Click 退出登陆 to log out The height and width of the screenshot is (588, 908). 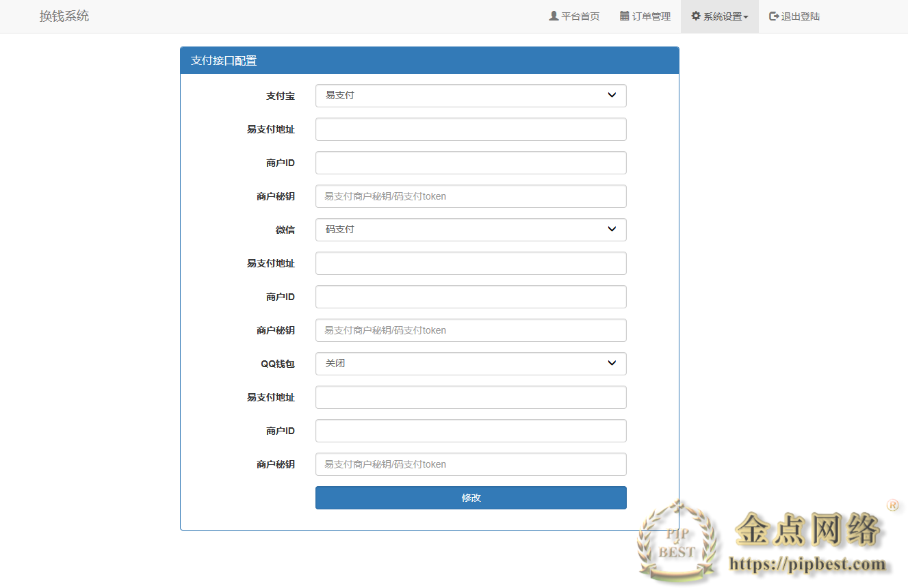(794, 16)
